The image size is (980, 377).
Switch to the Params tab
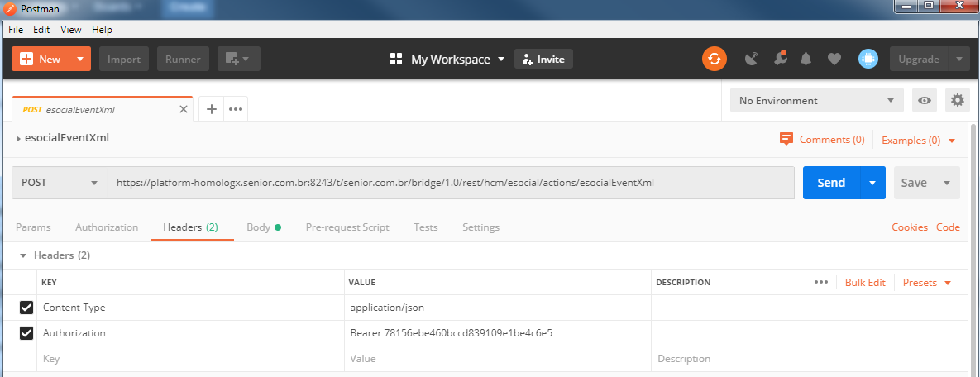(33, 227)
